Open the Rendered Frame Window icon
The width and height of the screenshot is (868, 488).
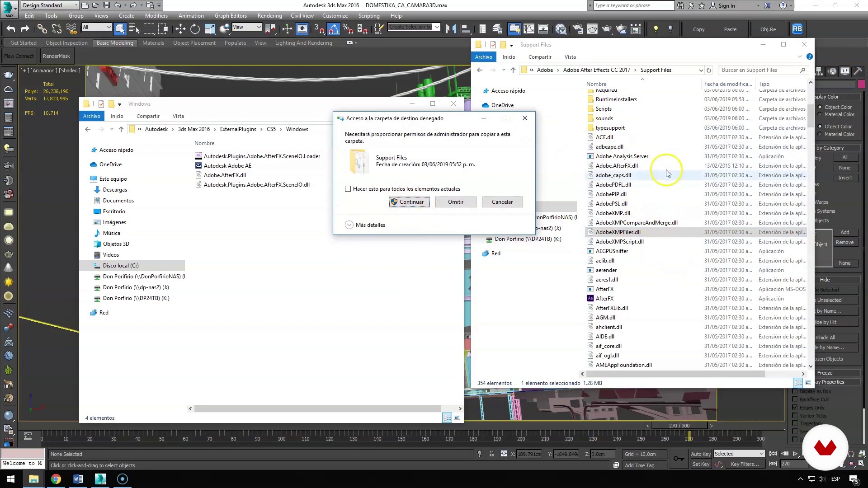592,29
